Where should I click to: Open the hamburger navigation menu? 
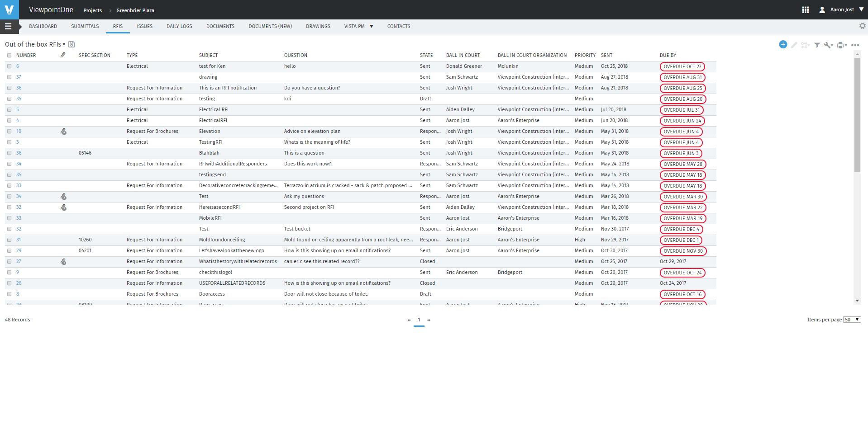coord(8,26)
